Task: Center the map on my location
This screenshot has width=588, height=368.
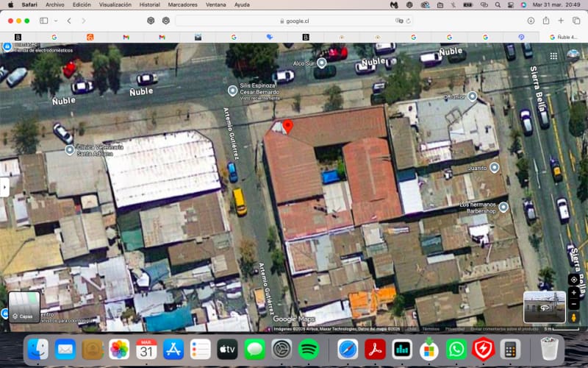Action: pos(574,280)
